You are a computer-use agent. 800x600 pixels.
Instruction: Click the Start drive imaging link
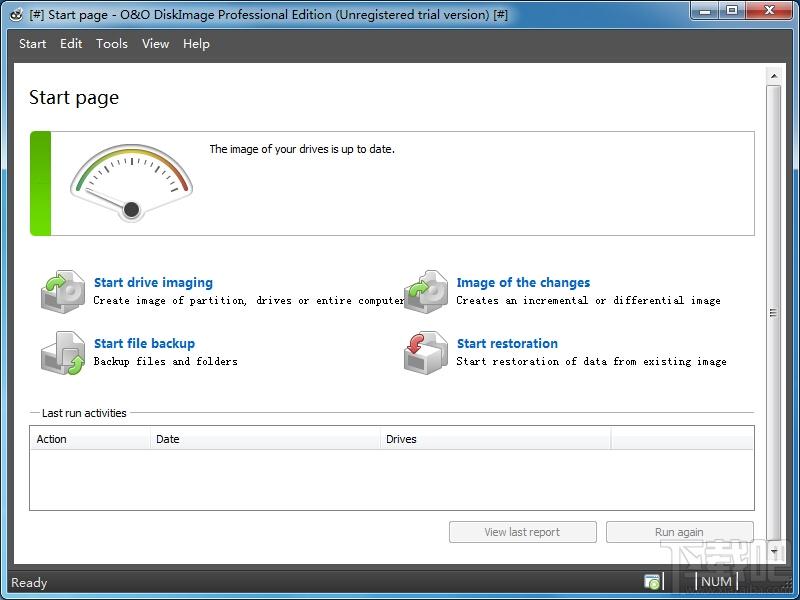point(154,283)
